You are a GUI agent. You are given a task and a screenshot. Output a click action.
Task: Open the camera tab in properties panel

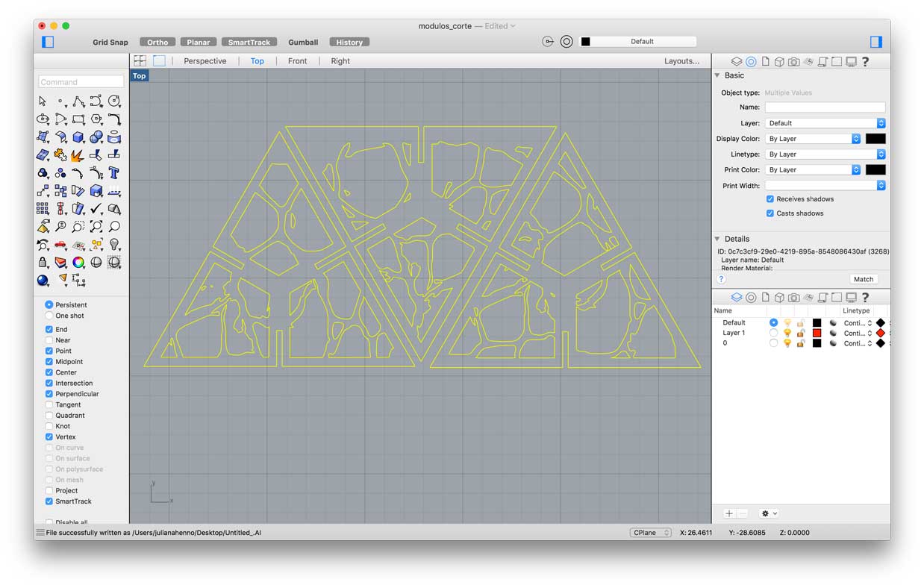[794, 62]
